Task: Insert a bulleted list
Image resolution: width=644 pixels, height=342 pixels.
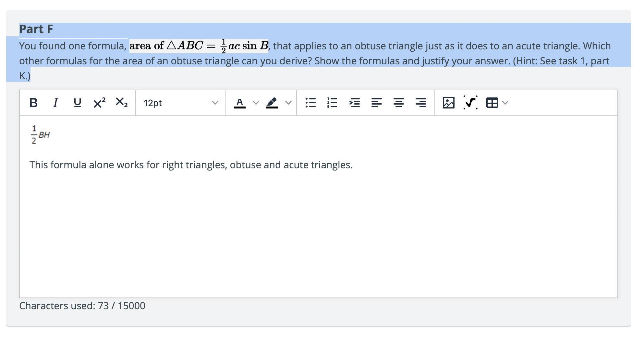Action: click(x=310, y=103)
